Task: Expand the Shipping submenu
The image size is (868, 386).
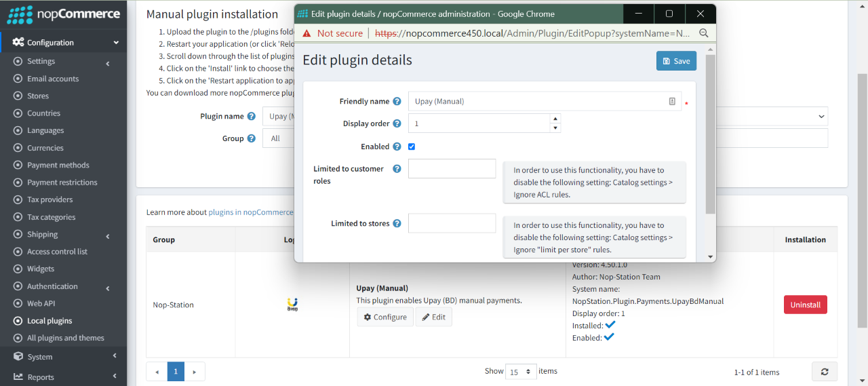Action: coord(108,236)
